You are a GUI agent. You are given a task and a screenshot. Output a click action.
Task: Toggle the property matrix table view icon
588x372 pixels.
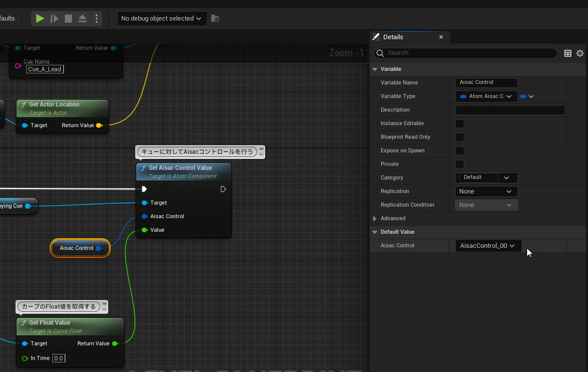point(568,53)
